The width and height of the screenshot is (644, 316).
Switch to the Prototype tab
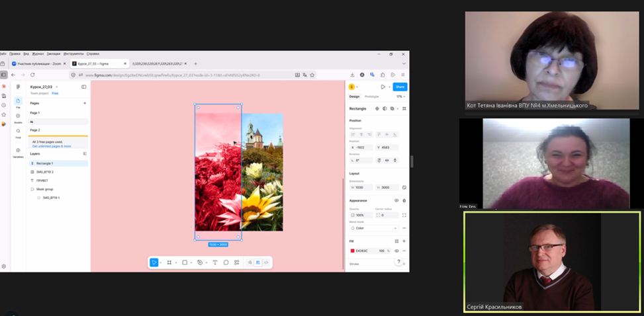pyautogui.click(x=372, y=97)
